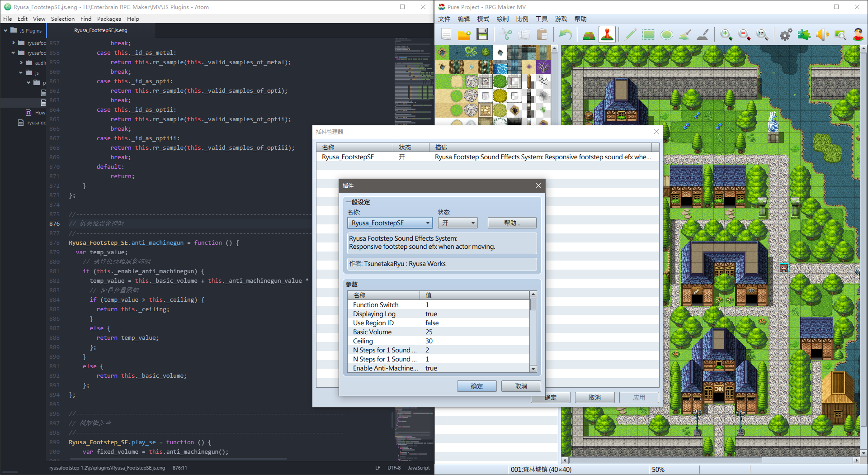The height and width of the screenshot is (475, 868).
Task: Open Atom's Packages menu
Action: coord(109,19)
